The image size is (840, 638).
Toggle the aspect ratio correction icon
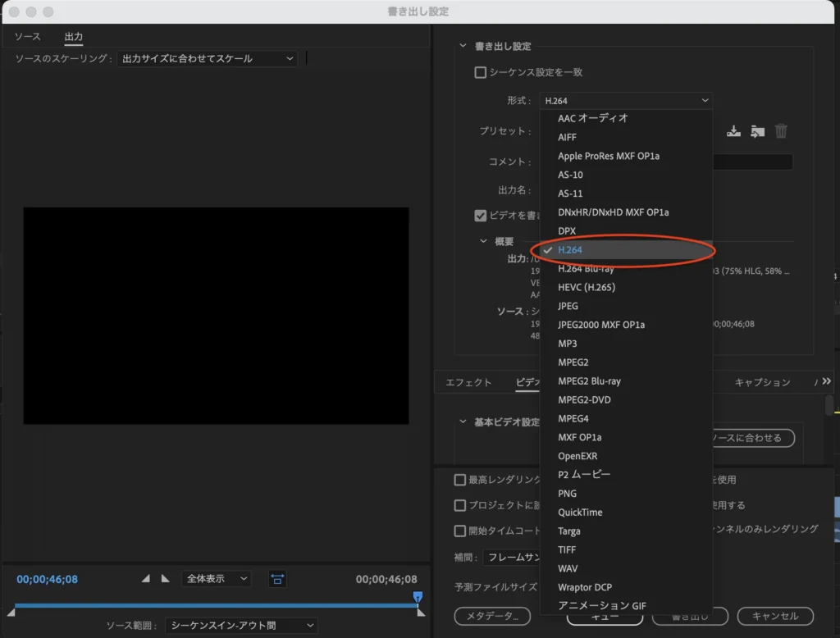277,579
